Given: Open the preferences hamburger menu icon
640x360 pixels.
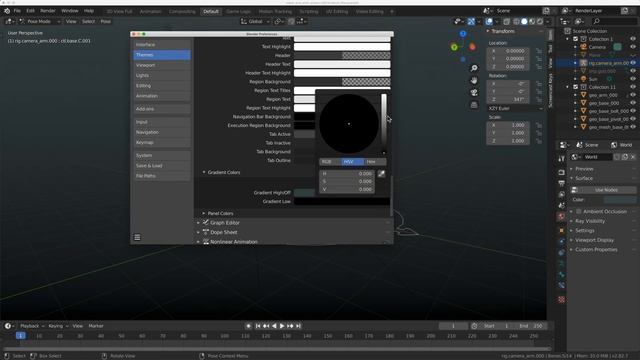Looking at the screenshot, I should (137, 238).
